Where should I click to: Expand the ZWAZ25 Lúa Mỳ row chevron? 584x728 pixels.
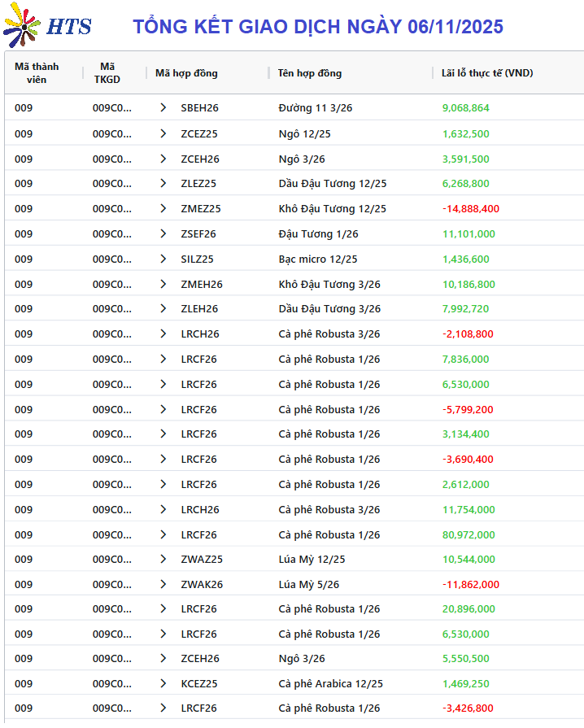click(163, 560)
